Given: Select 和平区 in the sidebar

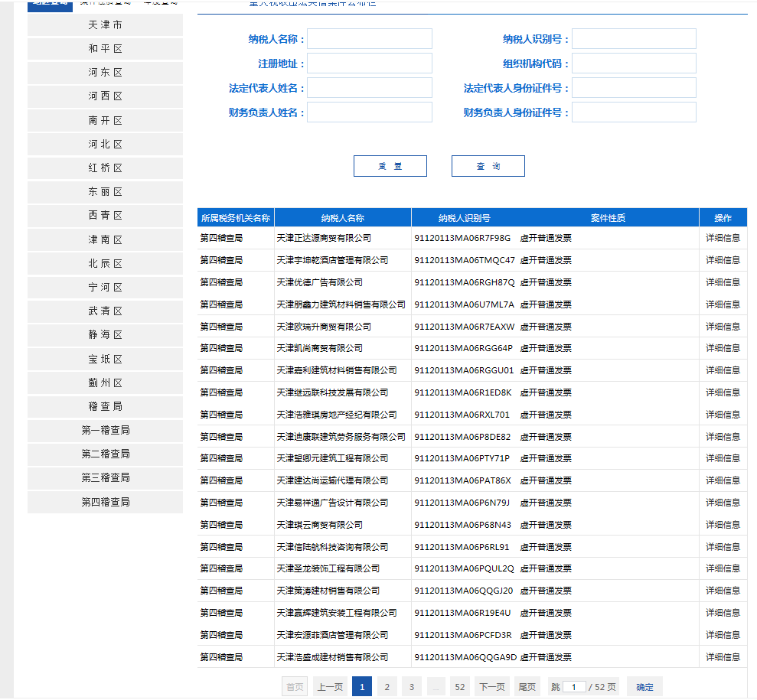Looking at the screenshot, I should tap(106, 49).
